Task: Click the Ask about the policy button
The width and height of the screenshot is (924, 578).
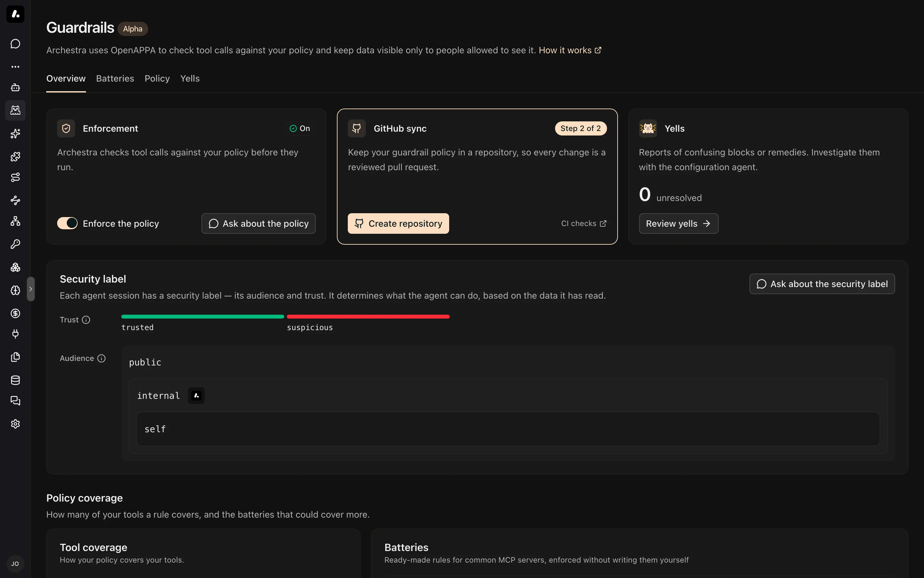Action: (x=259, y=223)
